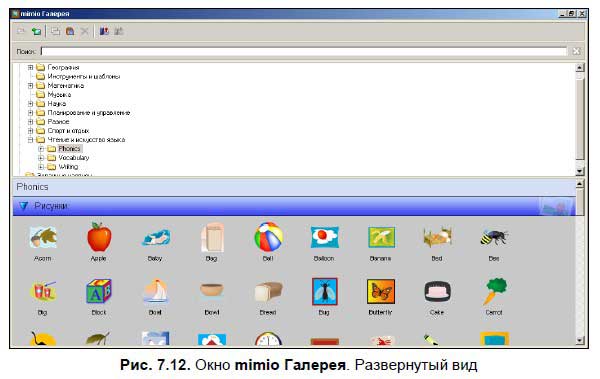600x379 pixels.
Task: Select the Разное folder
Action: click(x=58, y=121)
